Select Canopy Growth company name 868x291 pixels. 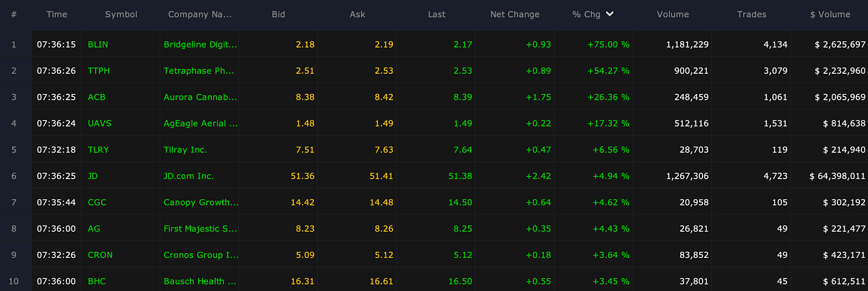(201, 203)
